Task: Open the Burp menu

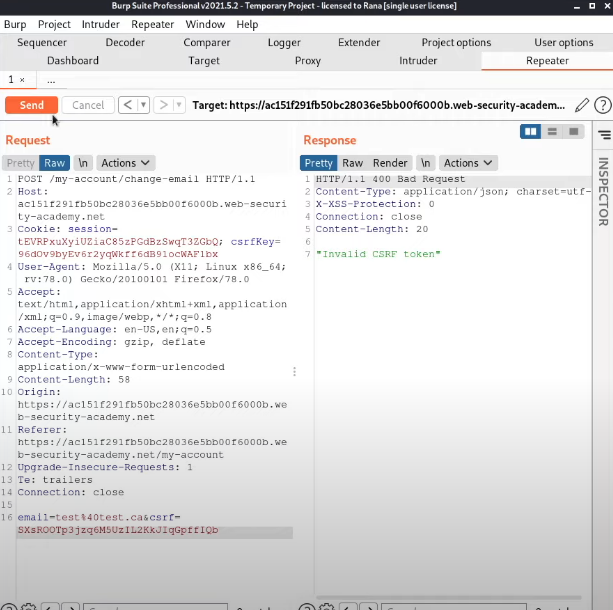Action: pyautogui.click(x=15, y=24)
